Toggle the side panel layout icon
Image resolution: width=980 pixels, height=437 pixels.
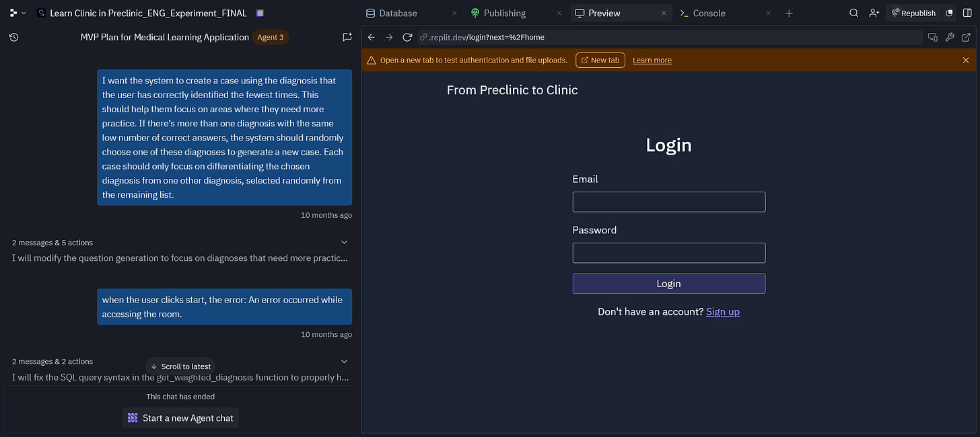click(x=967, y=13)
